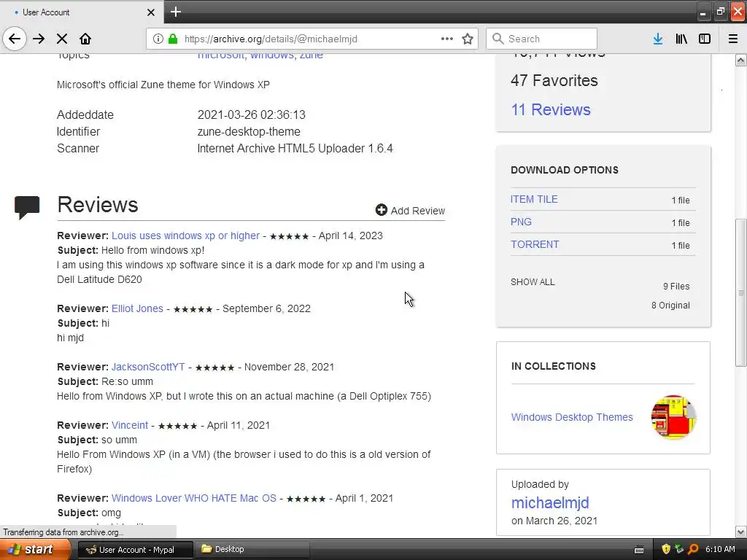Screen dimensions: 747x560
Task: Download the PNG file option
Action: coord(521,222)
